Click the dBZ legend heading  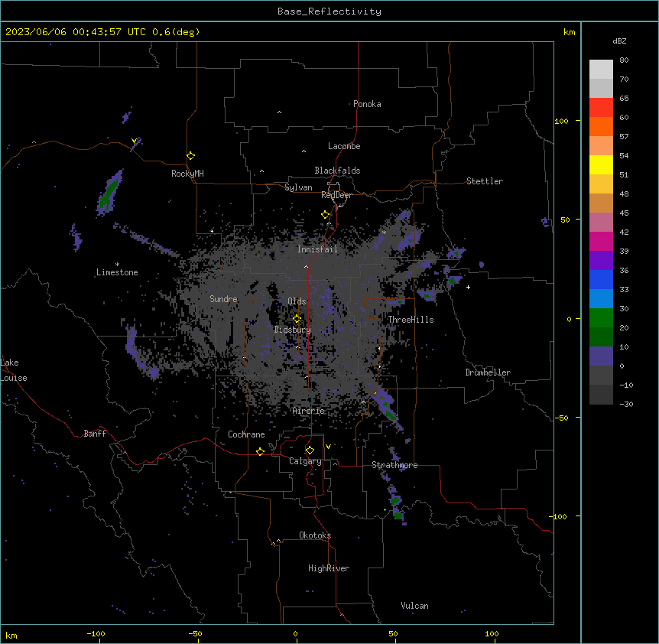(619, 41)
